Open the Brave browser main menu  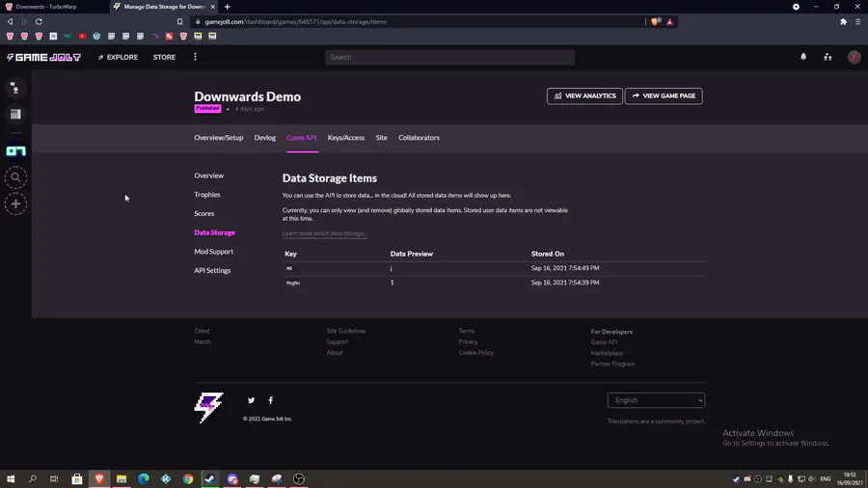857,21
